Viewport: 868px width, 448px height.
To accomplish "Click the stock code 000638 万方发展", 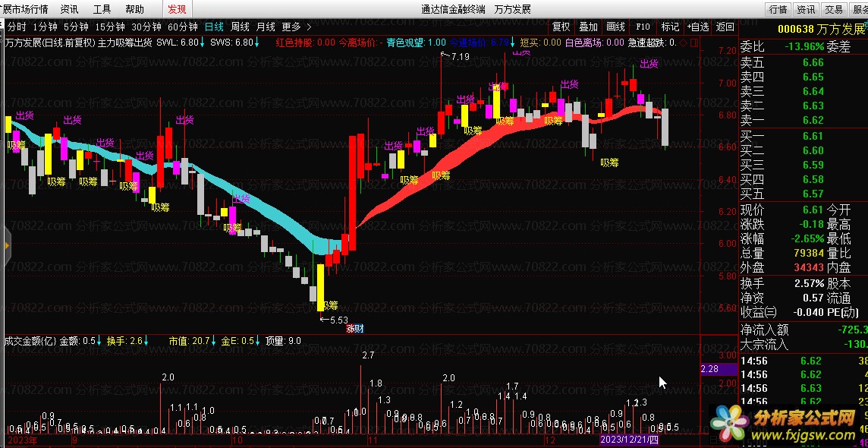I will pos(821,29).
